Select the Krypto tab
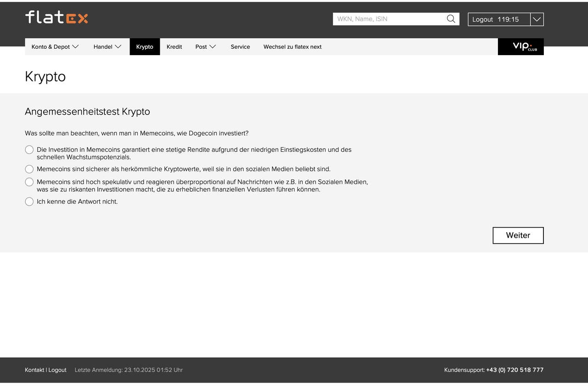Image resolution: width=588 pixels, height=390 pixels. tap(145, 47)
